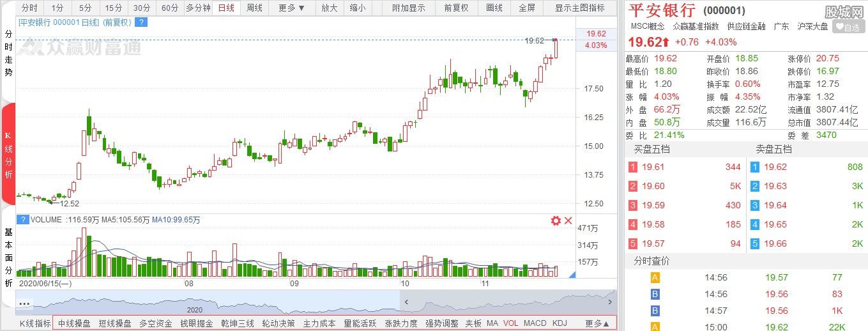Select 夹板 indicator
The image size is (868, 331).
pyautogui.click(x=473, y=323)
